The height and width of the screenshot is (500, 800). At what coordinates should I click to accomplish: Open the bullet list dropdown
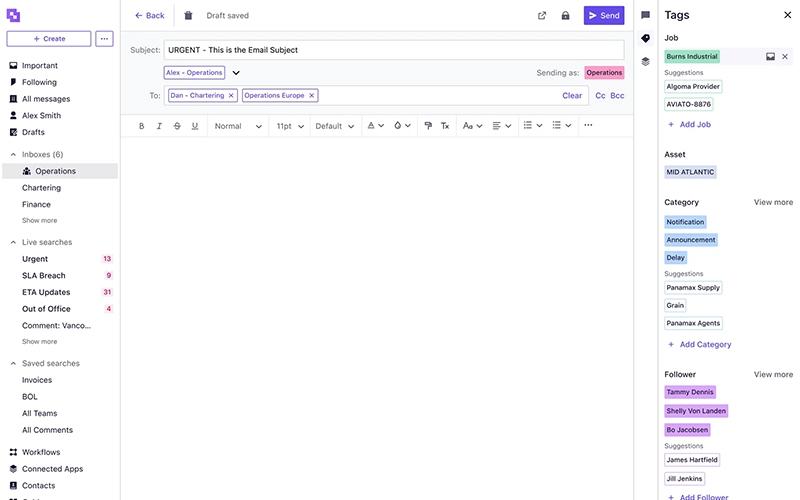pyautogui.click(x=562, y=126)
